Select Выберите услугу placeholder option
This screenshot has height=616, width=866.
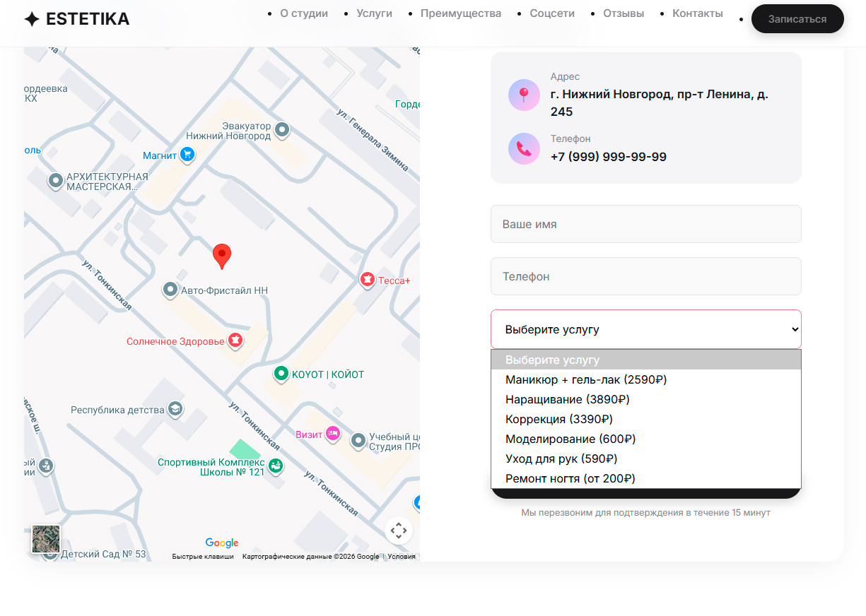[x=646, y=360]
